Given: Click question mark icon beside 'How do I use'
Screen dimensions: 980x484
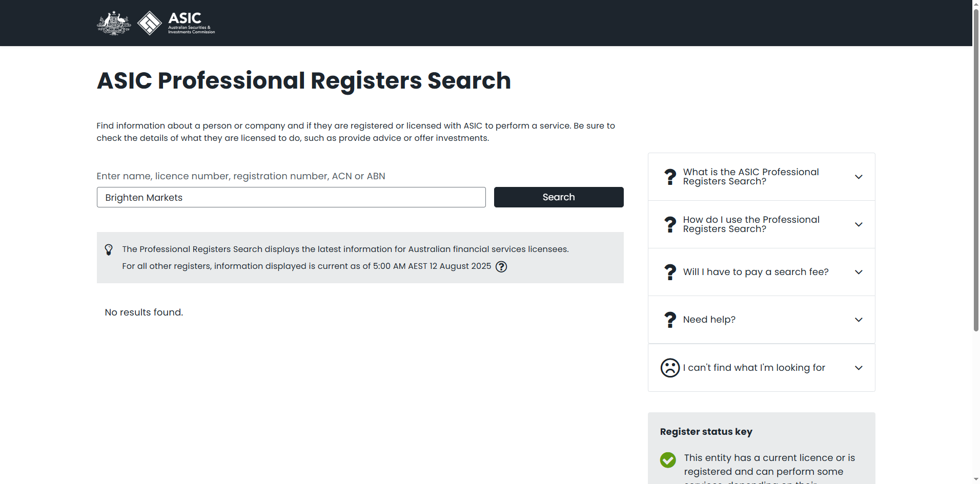Looking at the screenshot, I should tap(670, 224).
